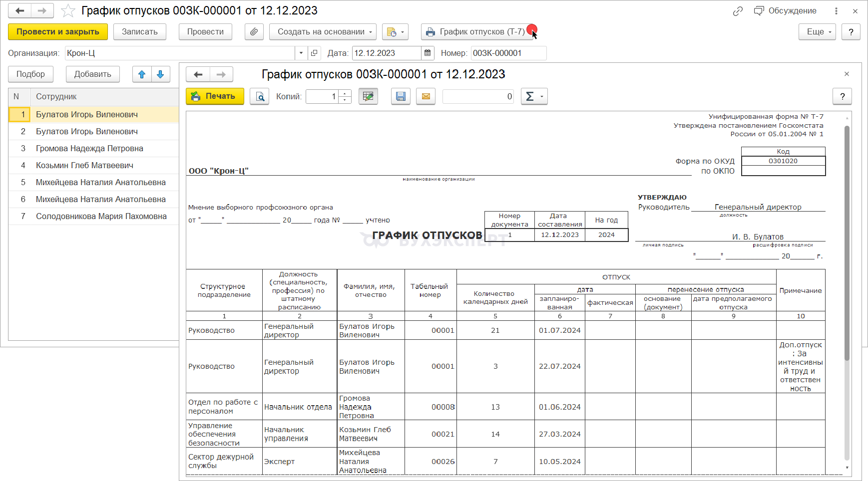Open the 'Еще' menu
The image size is (868, 481).
[817, 31]
